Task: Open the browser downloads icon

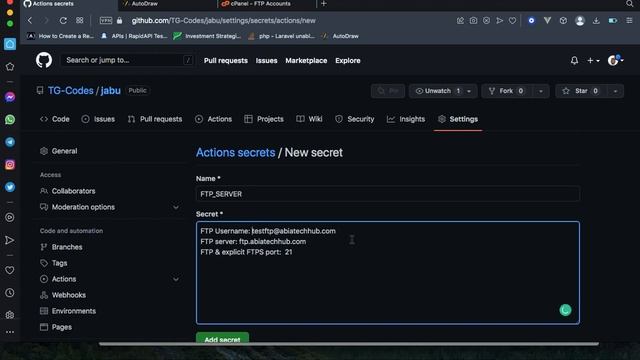Action: 596,20
